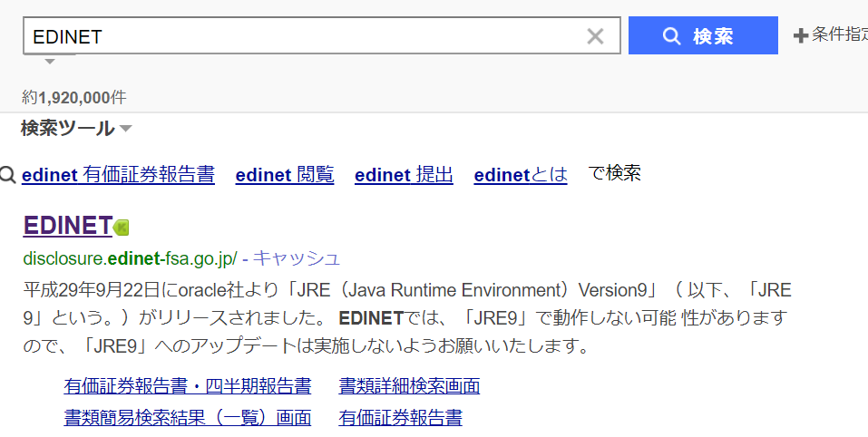Open related search edinet 閲覧

285,175
